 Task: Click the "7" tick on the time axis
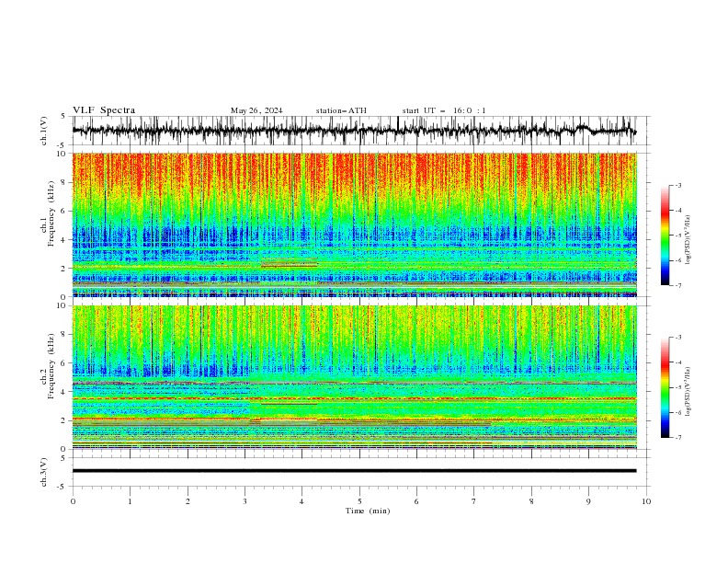click(x=474, y=501)
